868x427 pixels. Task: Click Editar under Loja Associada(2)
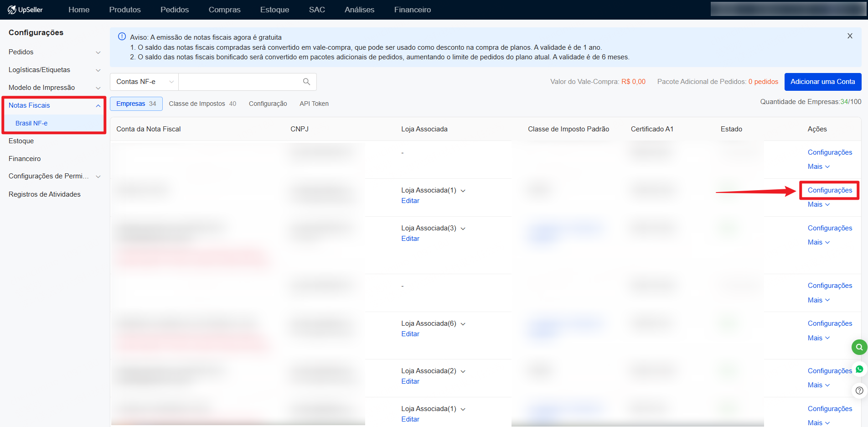410,381
